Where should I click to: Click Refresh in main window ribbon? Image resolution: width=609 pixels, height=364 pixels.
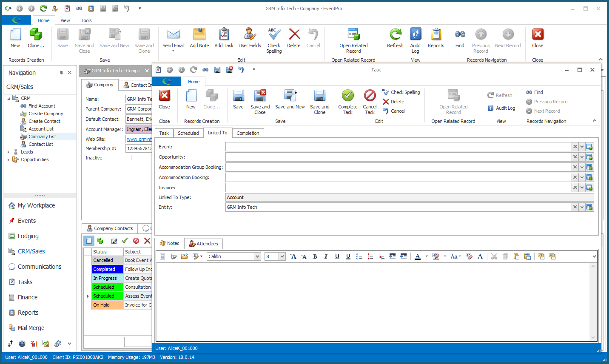pos(395,38)
